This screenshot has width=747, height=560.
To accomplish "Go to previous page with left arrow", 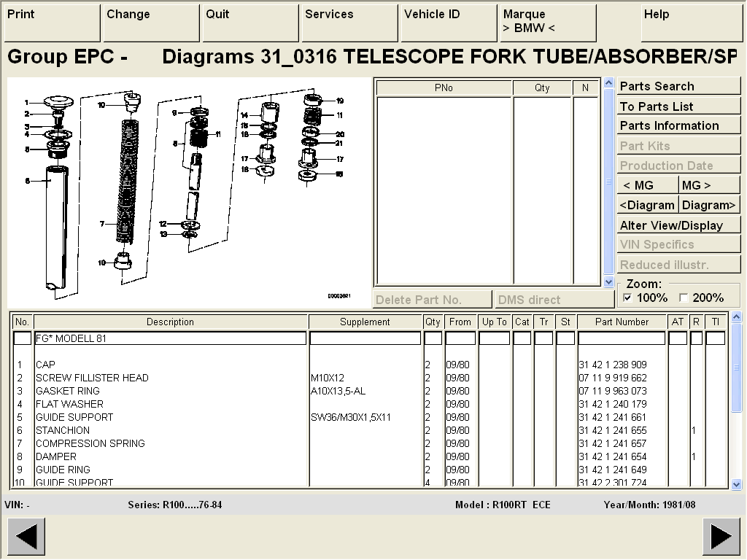I will pos(27,537).
